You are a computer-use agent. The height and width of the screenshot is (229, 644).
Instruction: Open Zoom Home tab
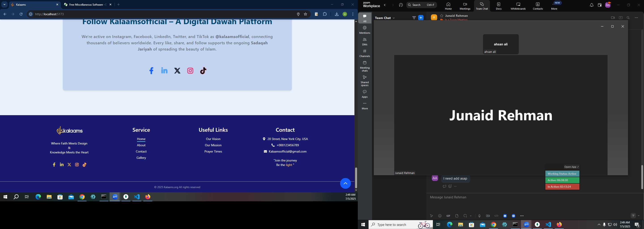click(x=448, y=6)
